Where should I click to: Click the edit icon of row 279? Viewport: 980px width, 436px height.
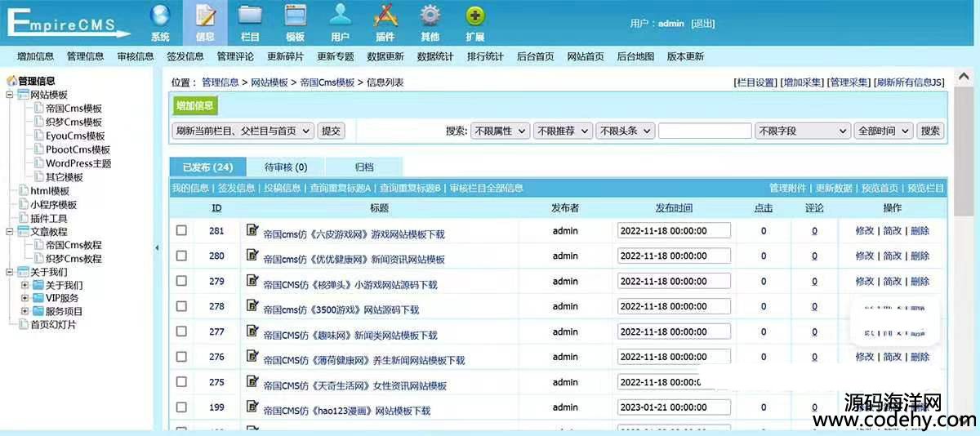click(x=252, y=281)
